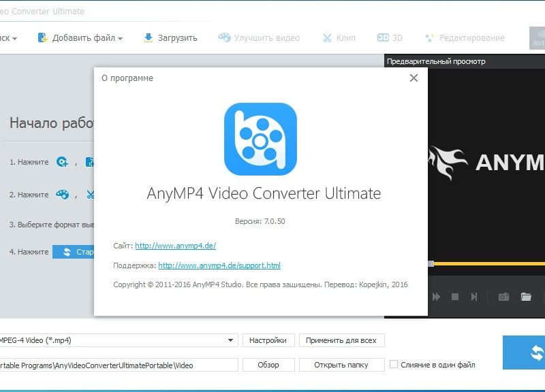This screenshot has width=545, height=392.
Task: Skip to next frame in preview
Action: tap(474, 297)
